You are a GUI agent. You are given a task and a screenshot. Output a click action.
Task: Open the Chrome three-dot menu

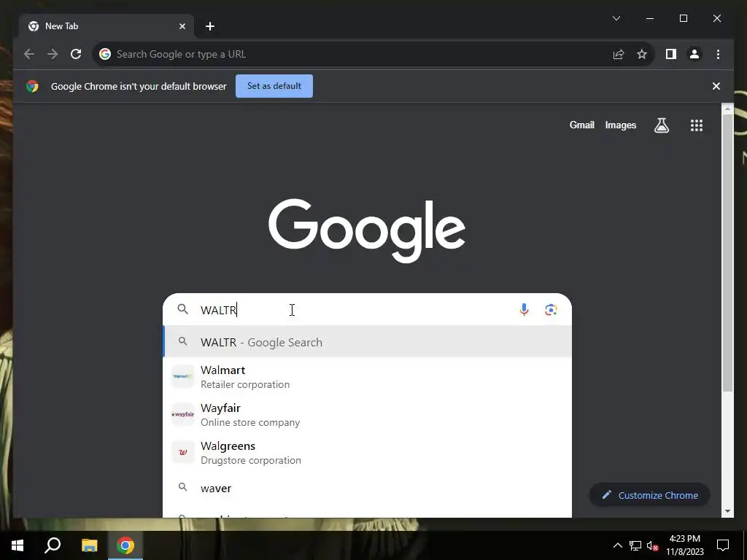tap(718, 54)
